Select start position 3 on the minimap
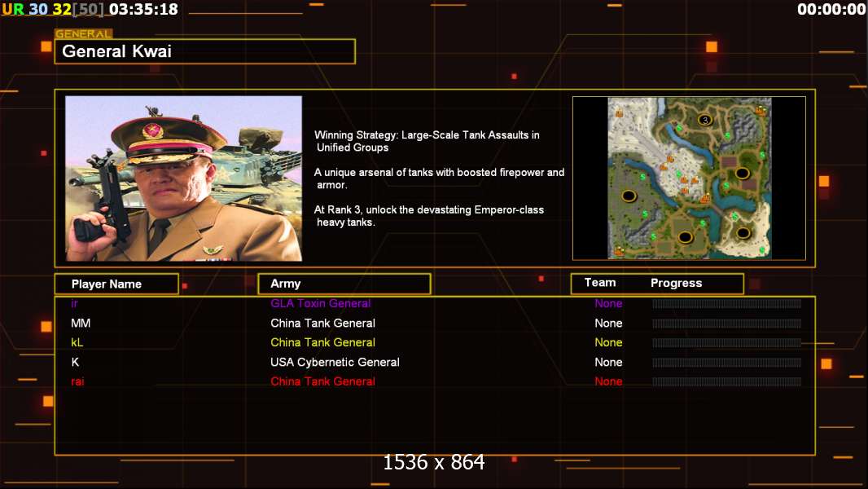Screen dimensions: 868x489 click(x=704, y=120)
